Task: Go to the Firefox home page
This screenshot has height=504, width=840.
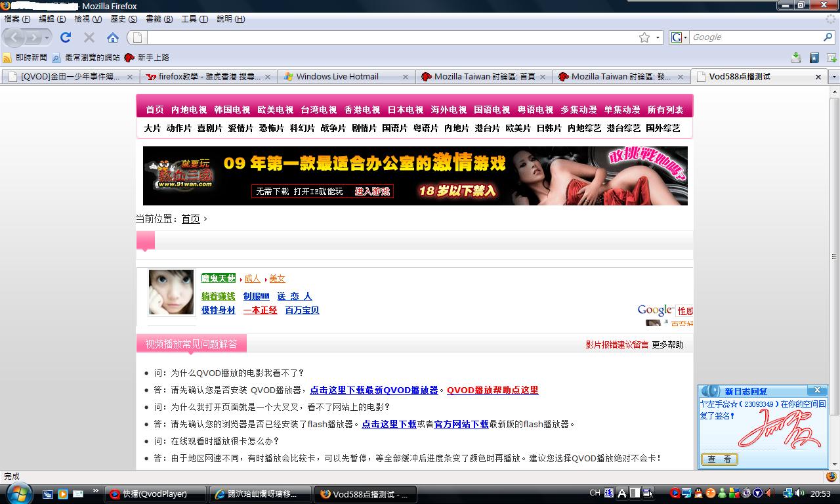Action: pos(113,37)
